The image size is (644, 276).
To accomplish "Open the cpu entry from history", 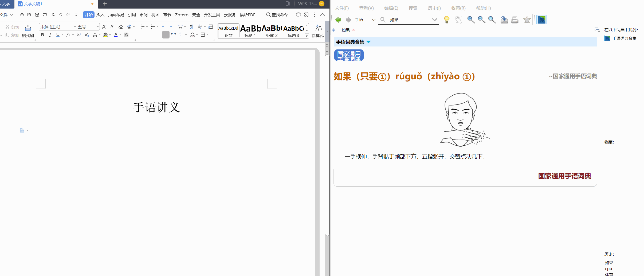I will pyautogui.click(x=609, y=269).
